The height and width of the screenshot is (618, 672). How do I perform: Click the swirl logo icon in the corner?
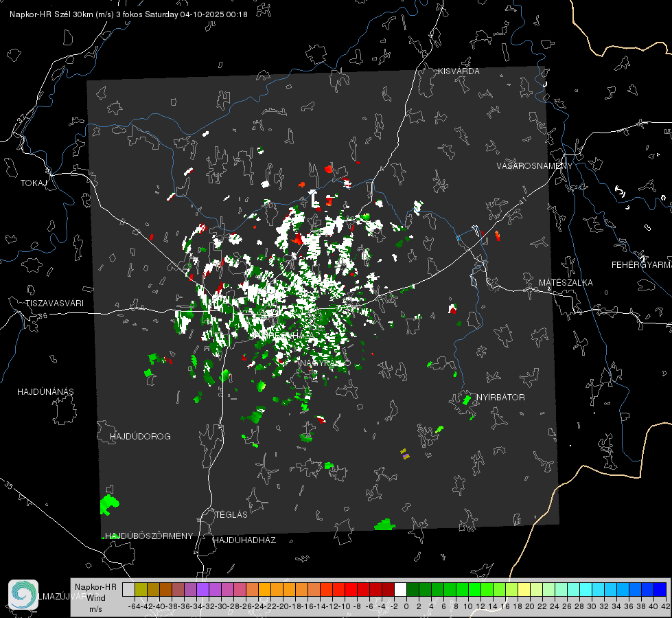point(23,595)
